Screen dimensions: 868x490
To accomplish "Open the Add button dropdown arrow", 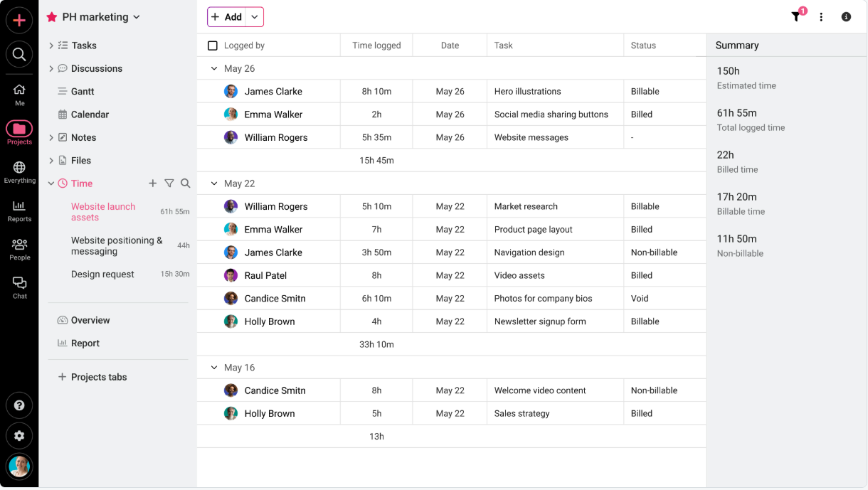I will point(255,17).
